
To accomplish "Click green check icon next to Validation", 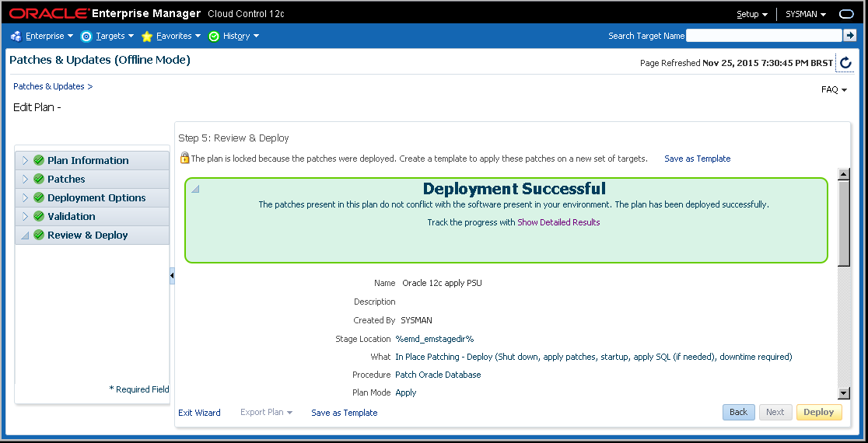I will [39, 216].
